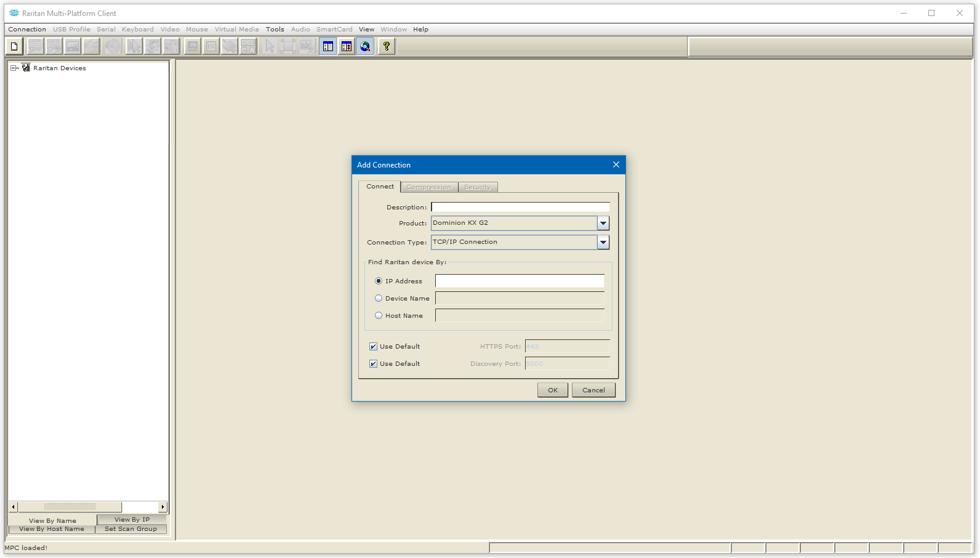980x558 pixels.
Task: Click the Browse All Devices globe icon
Action: [x=365, y=46]
